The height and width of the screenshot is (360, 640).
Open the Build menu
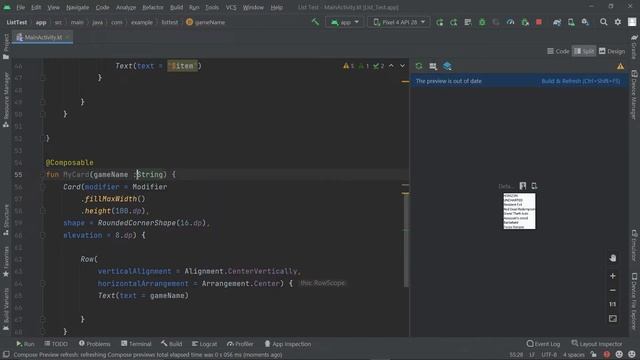tap(176, 7)
